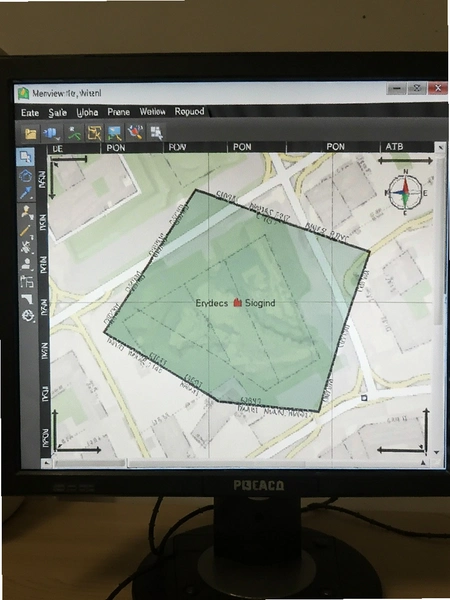
Task: Click the Siogind label on the map
Action: [260, 303]
